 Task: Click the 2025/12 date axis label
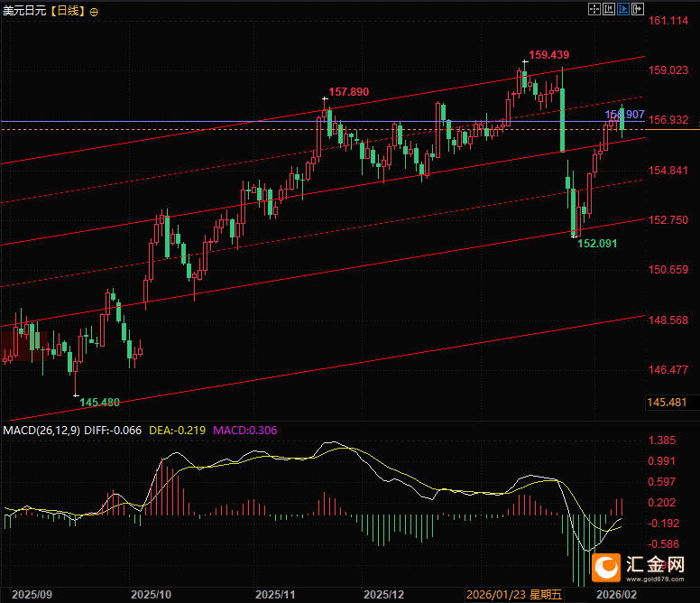click(x=383, y=595)
